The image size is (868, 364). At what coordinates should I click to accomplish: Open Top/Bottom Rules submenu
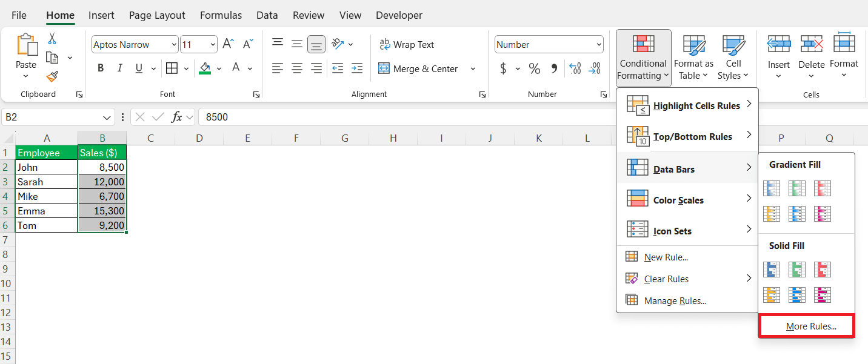coord(687,136)
